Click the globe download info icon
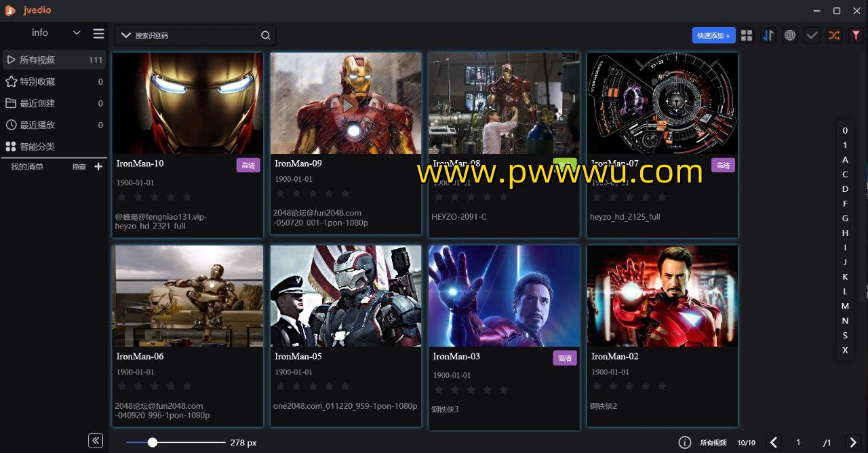 tap(790, 35)
